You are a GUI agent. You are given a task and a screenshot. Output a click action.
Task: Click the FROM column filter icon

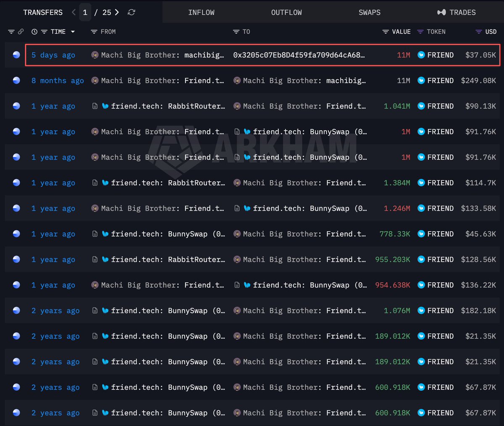pos(94,32)
